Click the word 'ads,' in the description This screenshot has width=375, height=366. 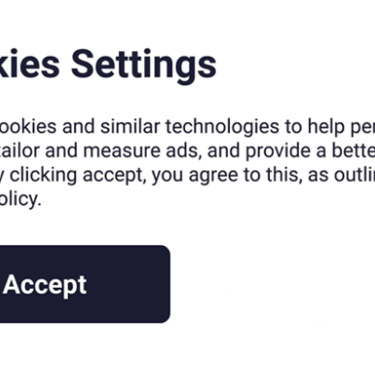tap(182, 151)
